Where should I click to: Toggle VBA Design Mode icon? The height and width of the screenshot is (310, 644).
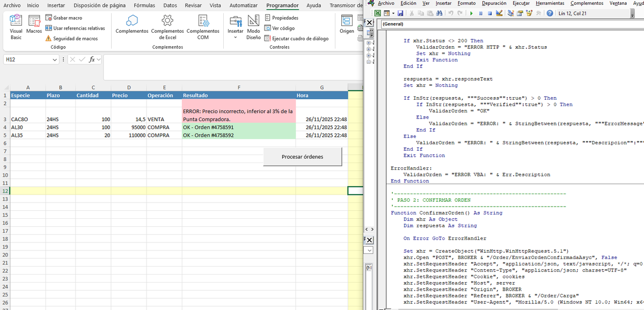coord(499,13)
